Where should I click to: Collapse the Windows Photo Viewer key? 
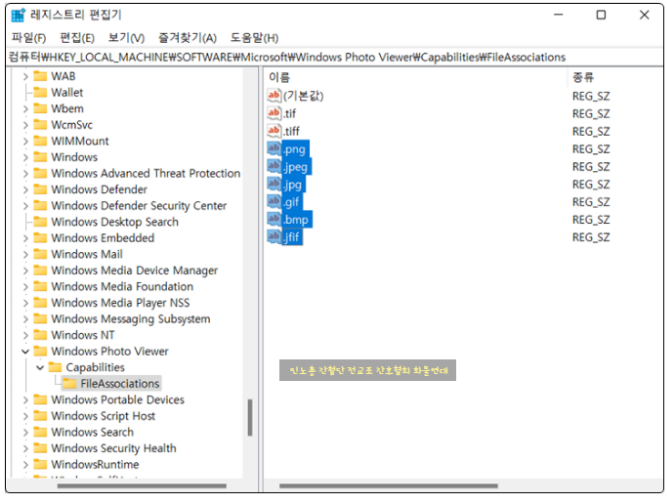click(x=25, y=351)
